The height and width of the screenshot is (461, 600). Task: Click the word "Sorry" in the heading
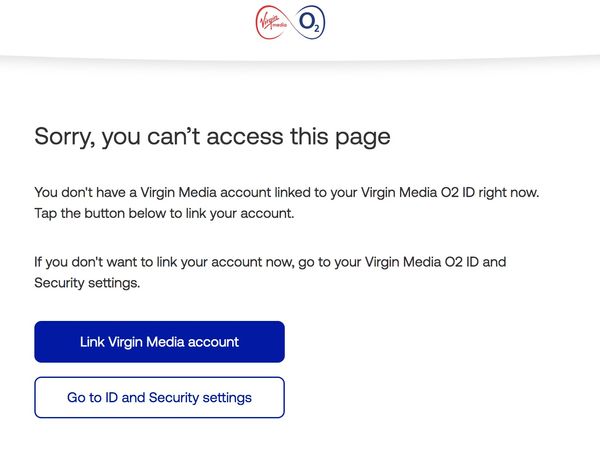[63, 137]
